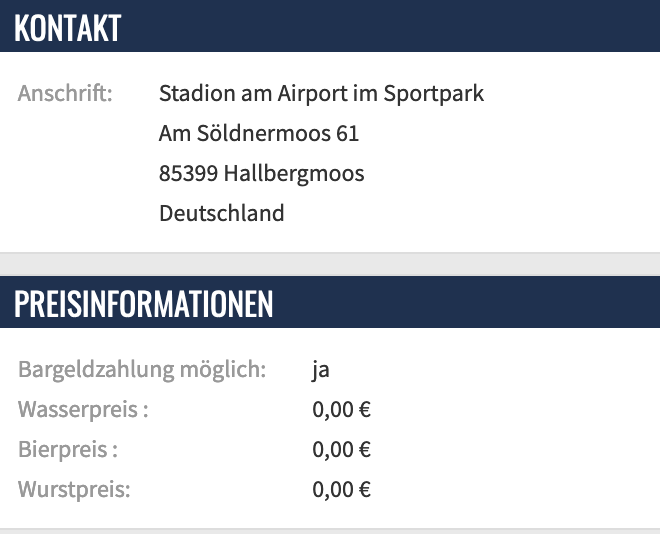Viewport: 660px width, 534px height.
Task: Click the postal code 85399
Action: (x=188, y=173)
